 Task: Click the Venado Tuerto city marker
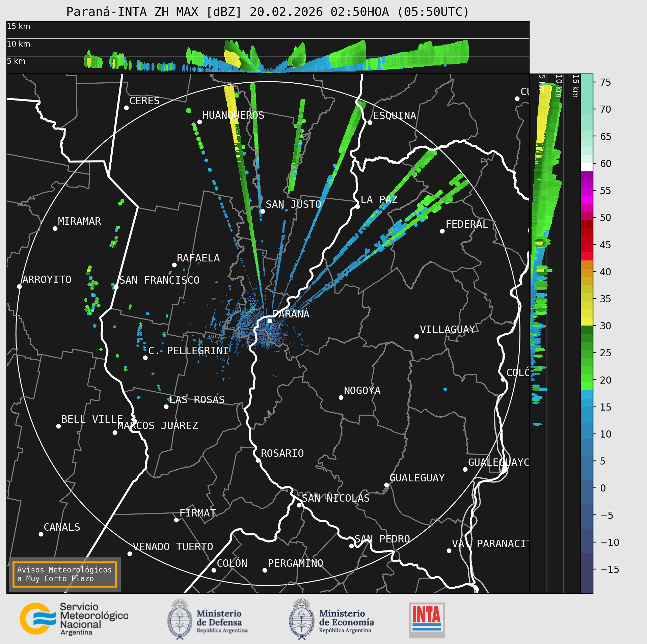coord(130,554)
